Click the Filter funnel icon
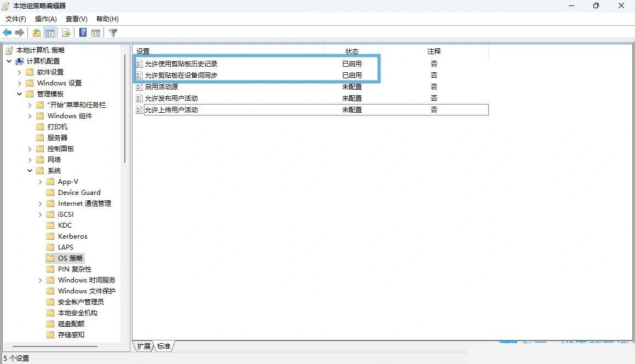Screen dimensions: 635x364 point(113,33)
